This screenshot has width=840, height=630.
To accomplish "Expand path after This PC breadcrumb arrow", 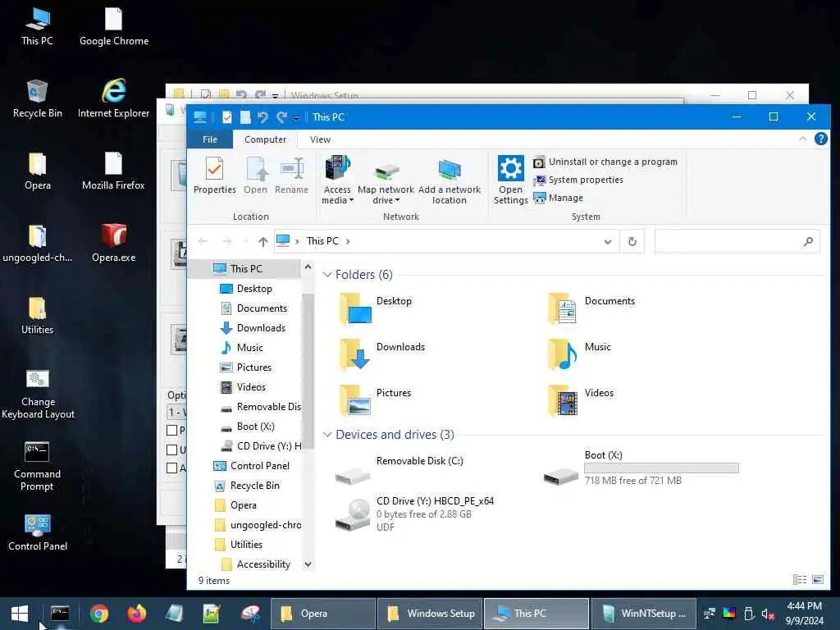I will pos(348,242).
